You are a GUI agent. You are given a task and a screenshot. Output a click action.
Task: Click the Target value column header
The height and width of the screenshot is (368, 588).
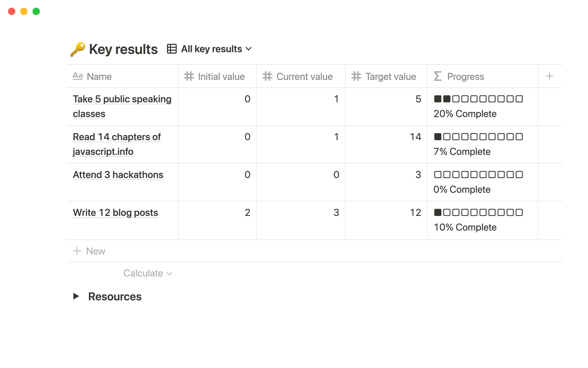pos(390,76)
